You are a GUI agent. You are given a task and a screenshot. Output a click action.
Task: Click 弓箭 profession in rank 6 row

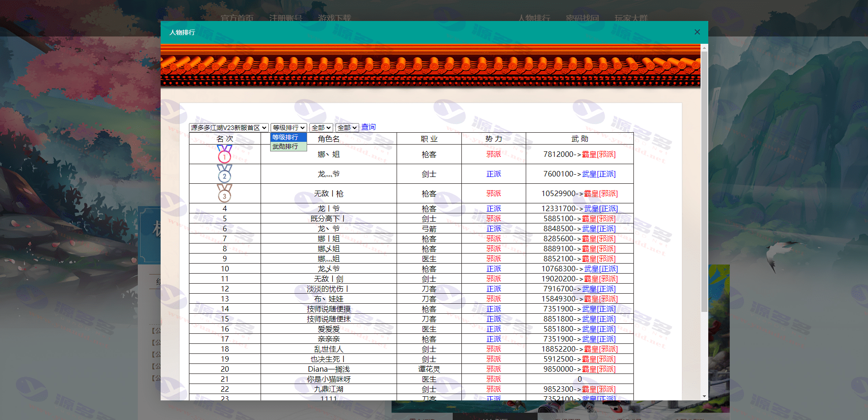[x=429, y=228]
